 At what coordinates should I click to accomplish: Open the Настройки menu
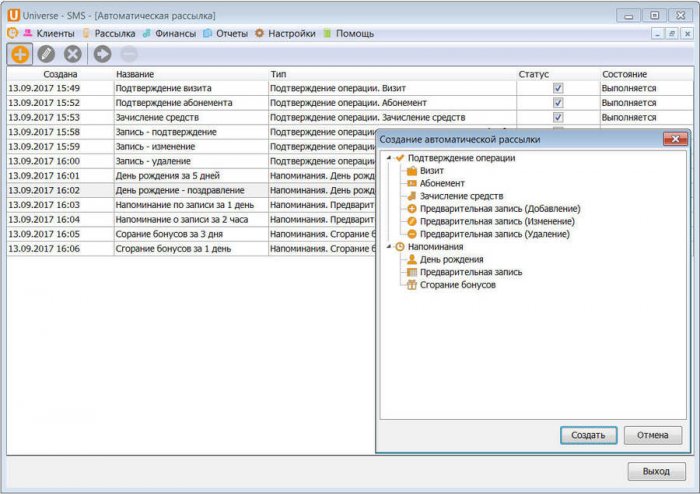[290, 33]
